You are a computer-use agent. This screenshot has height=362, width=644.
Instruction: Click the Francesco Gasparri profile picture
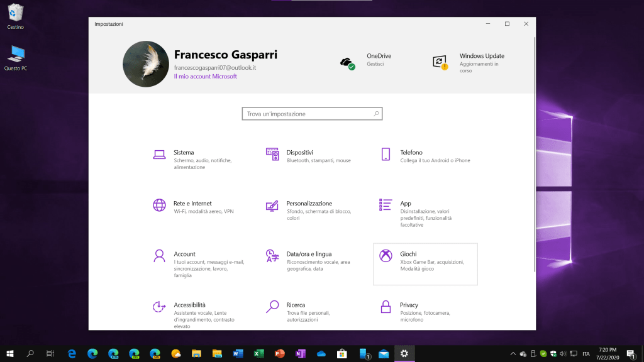pos(145,64)
